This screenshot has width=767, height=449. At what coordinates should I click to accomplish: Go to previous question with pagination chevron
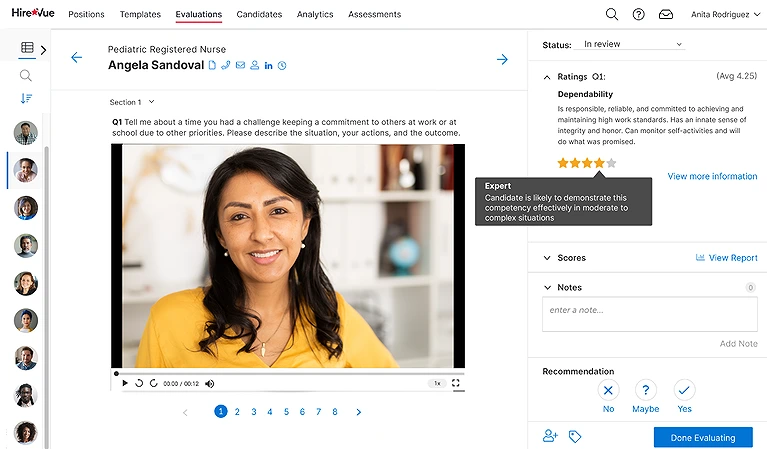point(185,413)
